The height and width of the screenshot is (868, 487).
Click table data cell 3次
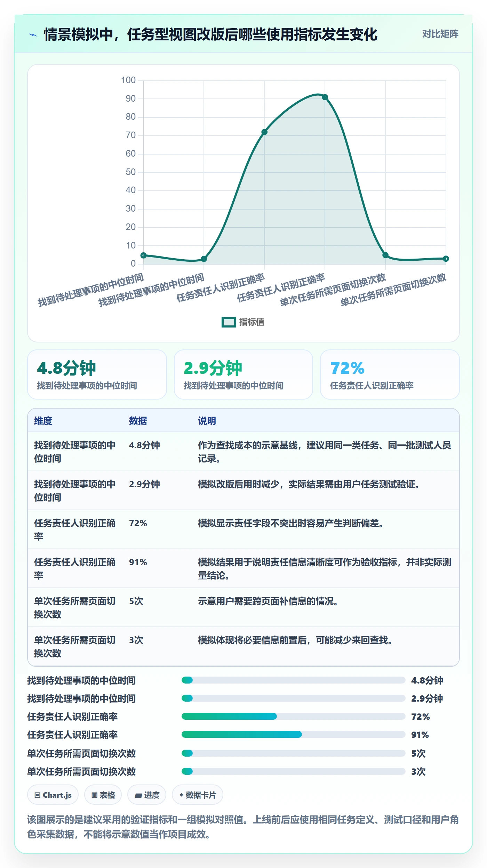coord(136,640)
